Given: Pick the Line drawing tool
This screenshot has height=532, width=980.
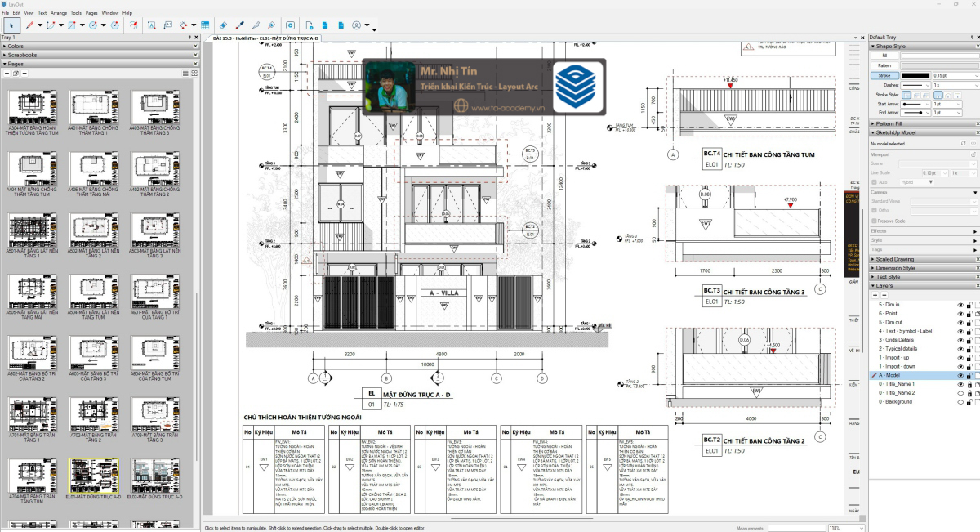Looking at the screenshot, I should pos(29,25).
